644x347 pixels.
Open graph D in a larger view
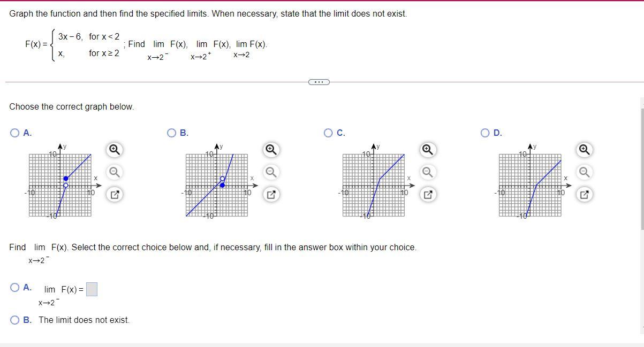[x=584, y=195]
